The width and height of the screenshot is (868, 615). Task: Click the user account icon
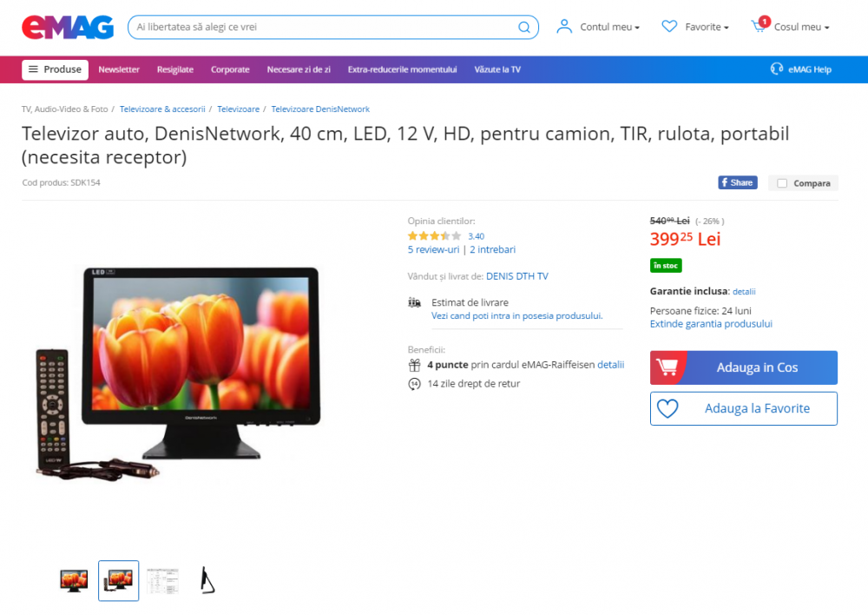[x=564, y=27]
